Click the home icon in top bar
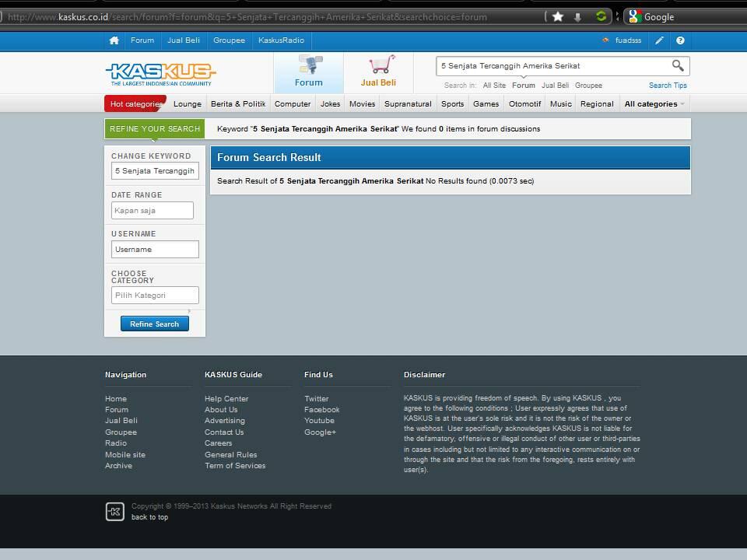Image resolution: width=747 pixels, height=560 pixels. click(114, 40)
